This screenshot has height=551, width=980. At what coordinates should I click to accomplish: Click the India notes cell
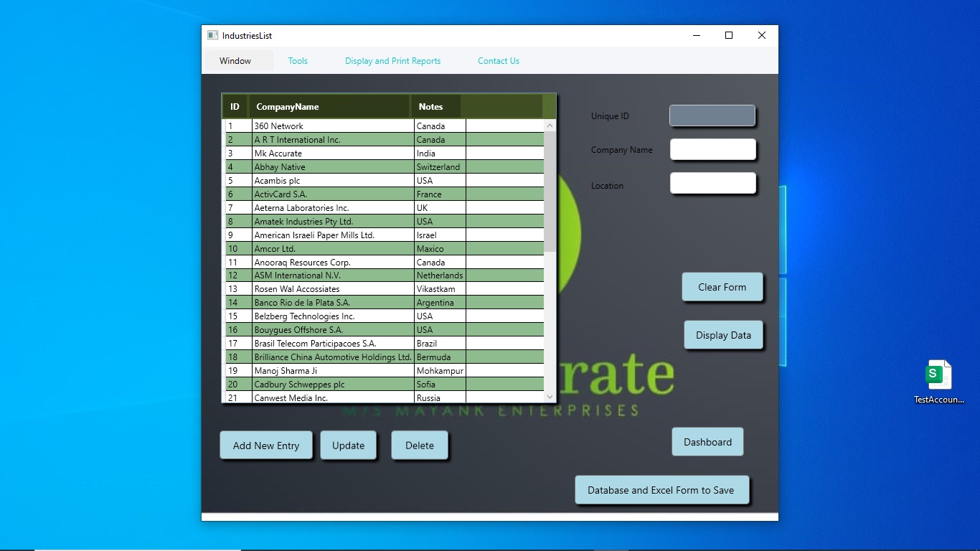(x=440, y=154)
